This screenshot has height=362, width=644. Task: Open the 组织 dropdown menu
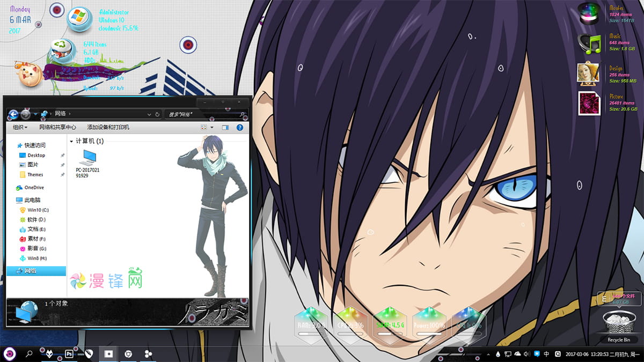(20, 128)
